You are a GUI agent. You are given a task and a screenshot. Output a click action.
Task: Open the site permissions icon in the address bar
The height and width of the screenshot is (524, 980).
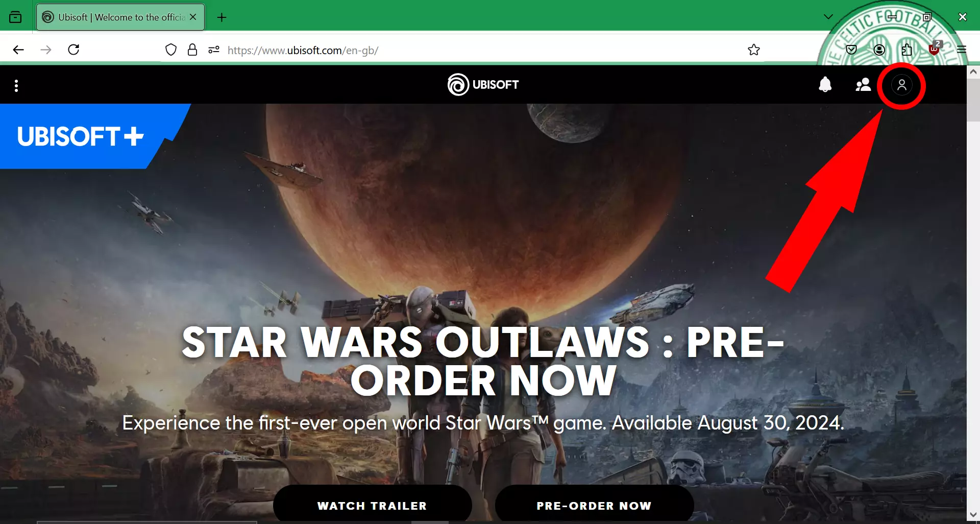tap(214, 50)
